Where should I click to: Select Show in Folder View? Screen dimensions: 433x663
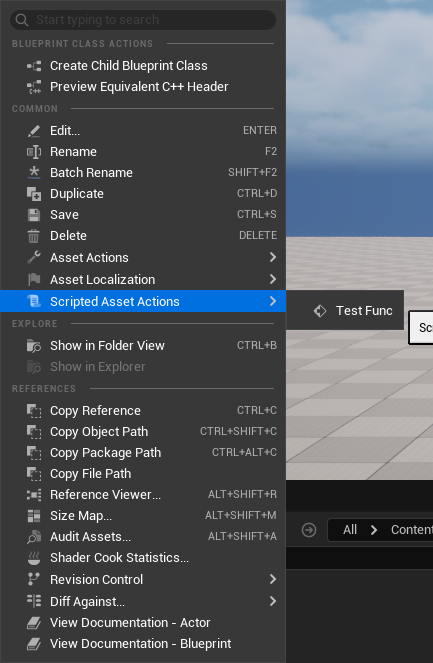(143, 345)
